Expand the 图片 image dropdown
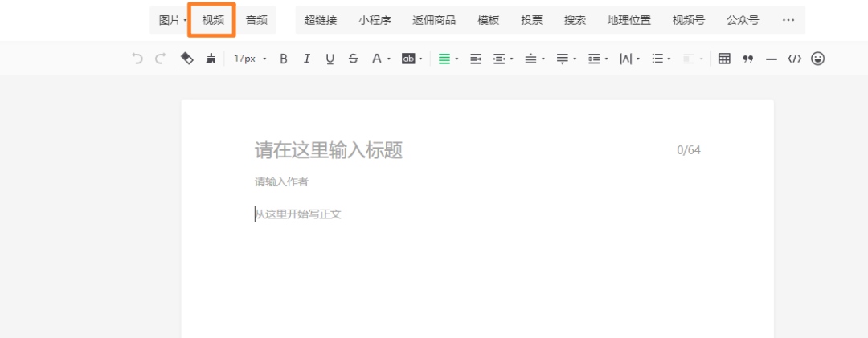The width and height of the screenshot is (868, 338). coord(172,20)
